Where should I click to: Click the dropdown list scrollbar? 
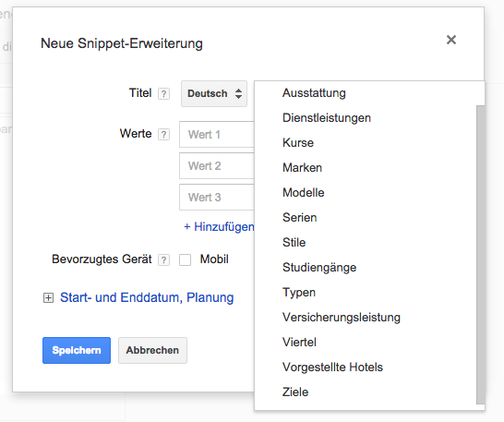(x=481, y=255)
